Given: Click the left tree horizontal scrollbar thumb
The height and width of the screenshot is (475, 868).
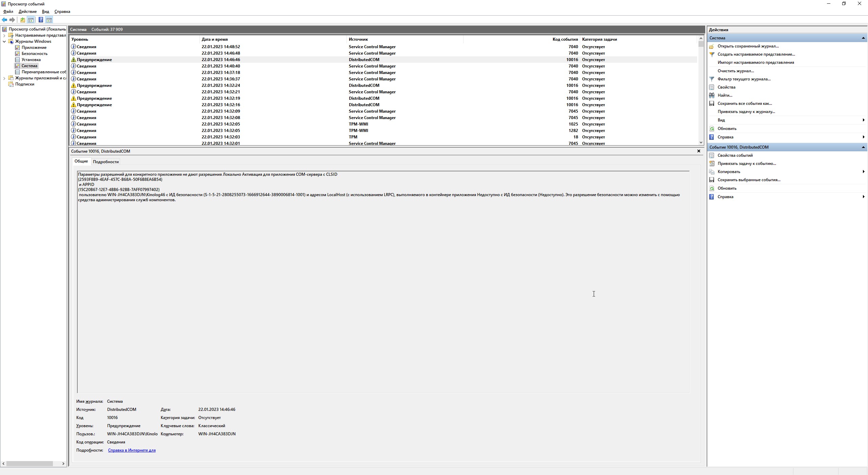Looking at the screenshot, I should pyautogui.click(x=29, y=463).
